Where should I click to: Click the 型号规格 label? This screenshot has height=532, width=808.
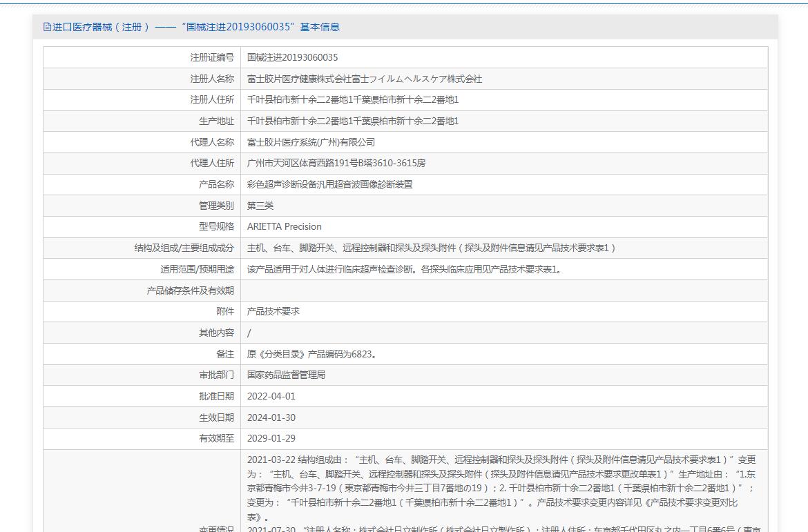(x=216, y=226)
